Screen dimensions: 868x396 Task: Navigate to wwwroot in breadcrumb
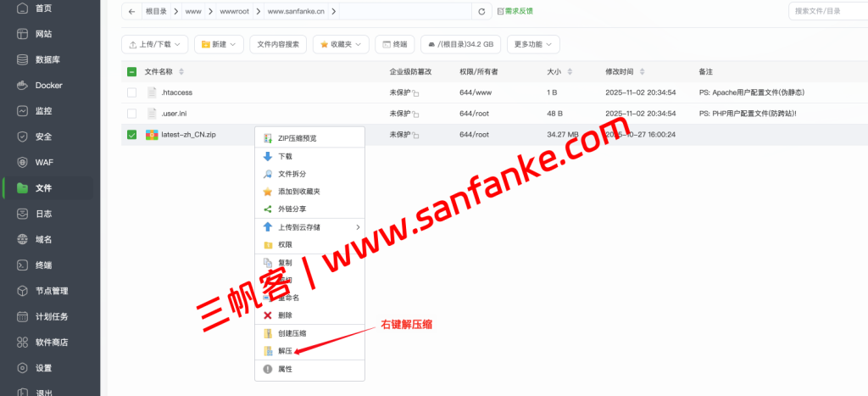tap(233, 12)
